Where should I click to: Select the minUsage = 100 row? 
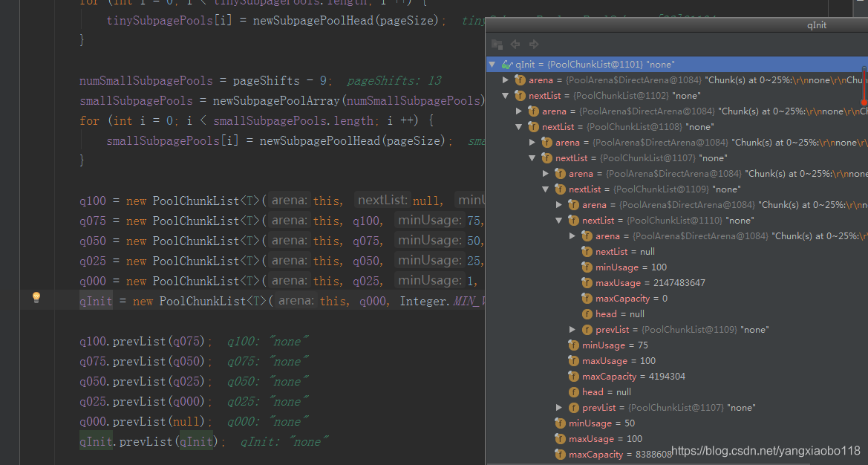coord(677,267)
